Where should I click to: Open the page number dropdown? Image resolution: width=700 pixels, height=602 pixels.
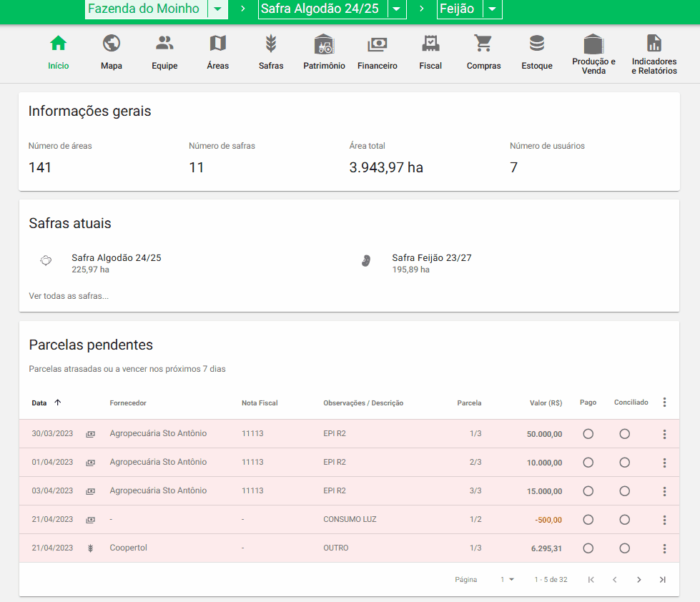coord(507,579)
